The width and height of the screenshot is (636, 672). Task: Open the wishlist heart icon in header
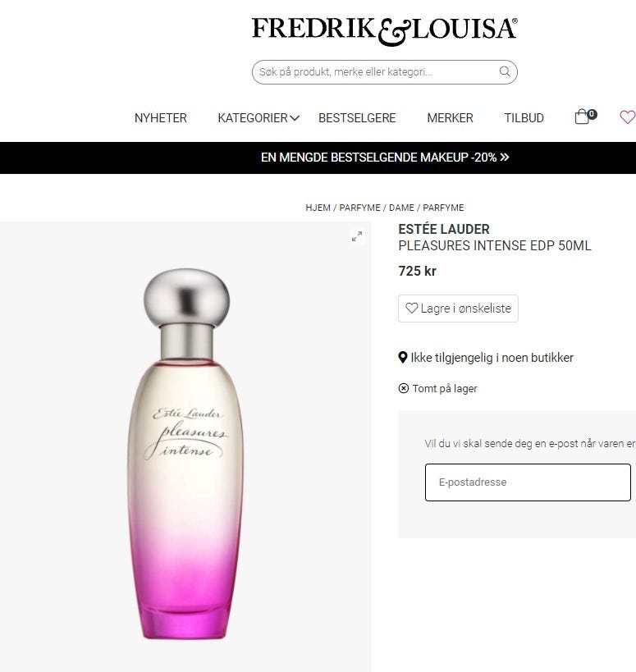pos(628,117)
